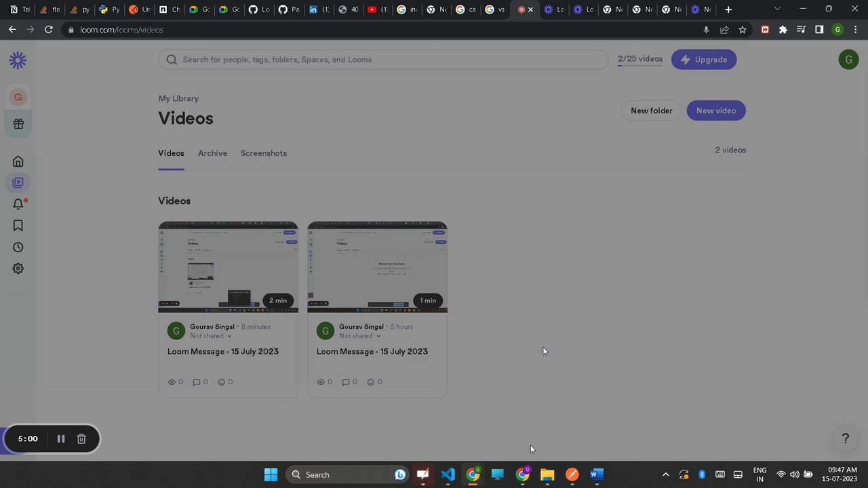
Task: Show hidden system tray icons
Action: 665,474
